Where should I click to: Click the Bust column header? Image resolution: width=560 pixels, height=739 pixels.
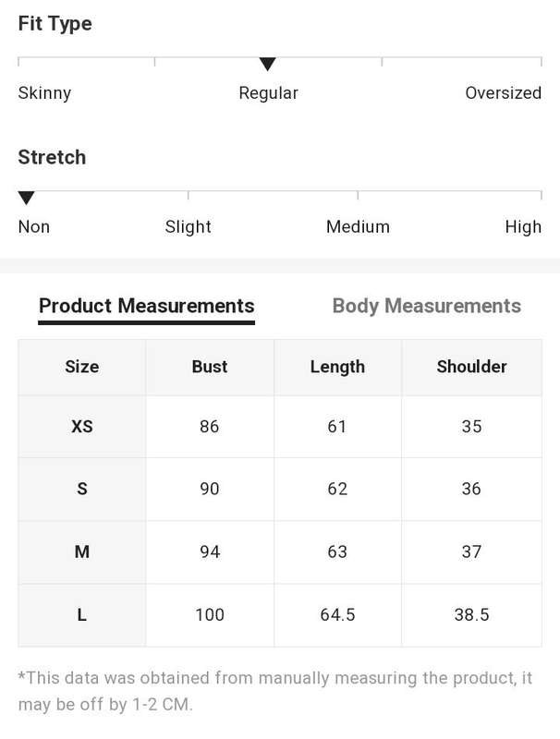click(x=210, y=367)
